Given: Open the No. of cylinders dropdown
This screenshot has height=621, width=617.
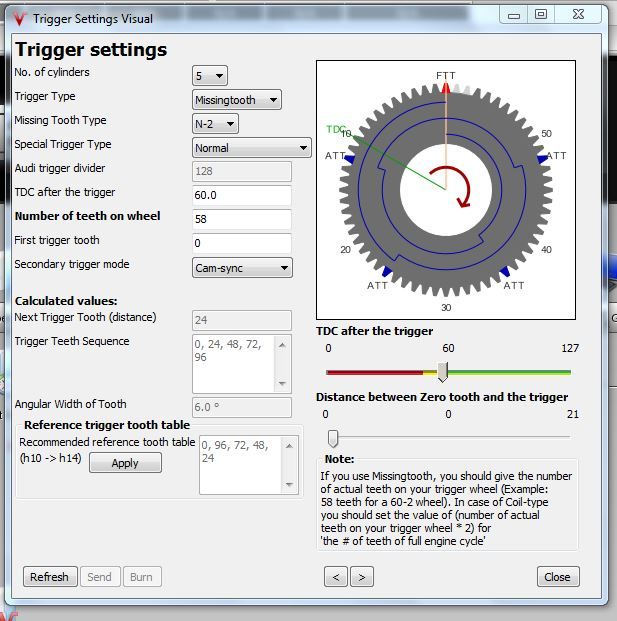Looking at the screenshot, I should pos(209,76).
